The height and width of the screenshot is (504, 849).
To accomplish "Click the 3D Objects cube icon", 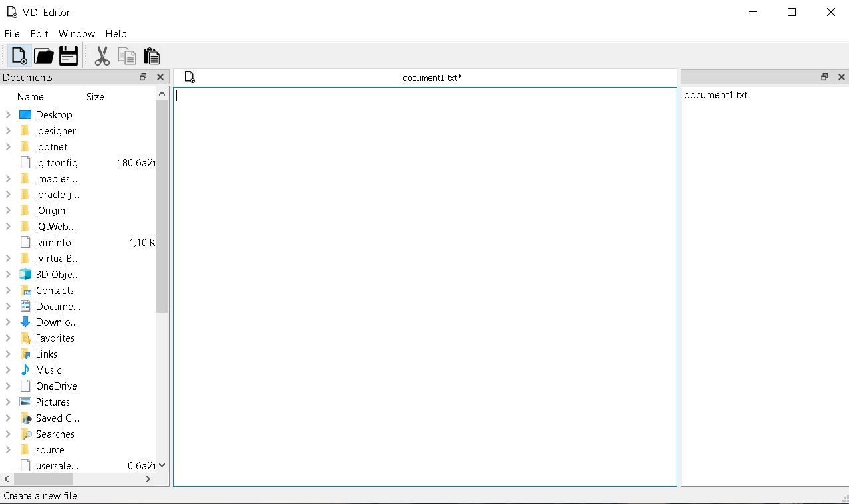I will (25, 275).
